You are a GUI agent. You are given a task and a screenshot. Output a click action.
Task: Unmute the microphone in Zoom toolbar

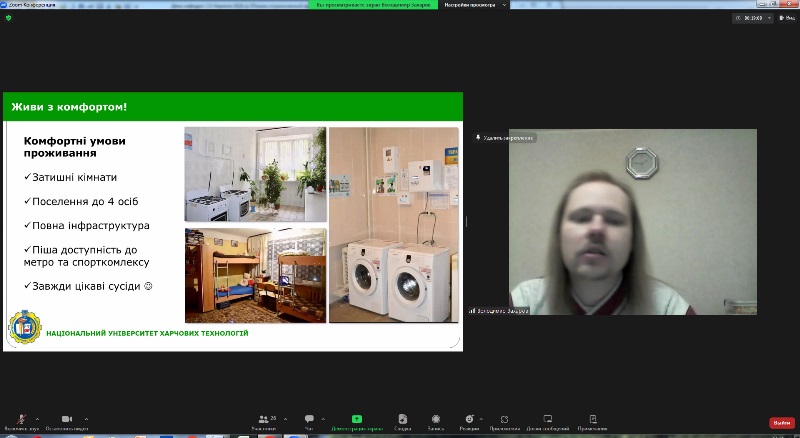click(x=21, y=422)
